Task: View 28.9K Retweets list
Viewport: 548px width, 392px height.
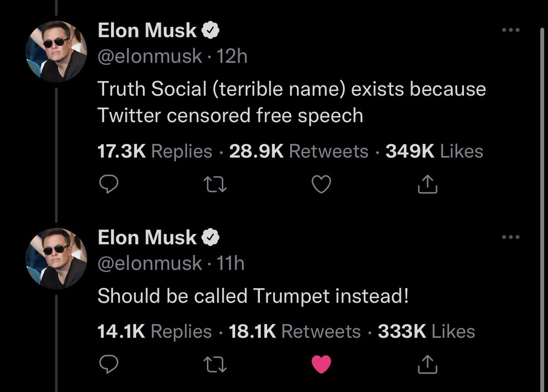Action: (x=299, y=151)
